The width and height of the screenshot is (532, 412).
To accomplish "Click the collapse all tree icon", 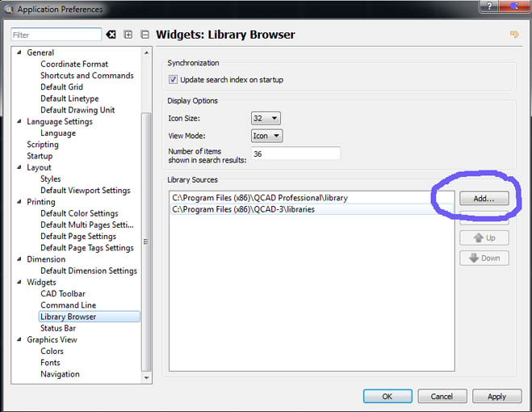I will [145, 35].
